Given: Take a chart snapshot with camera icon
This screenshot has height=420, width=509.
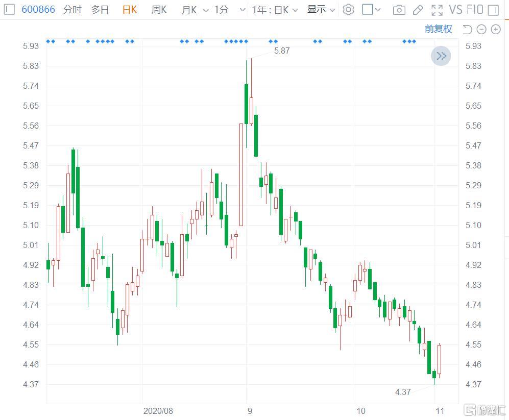Looking at the screenshot, I should (399, 10).
